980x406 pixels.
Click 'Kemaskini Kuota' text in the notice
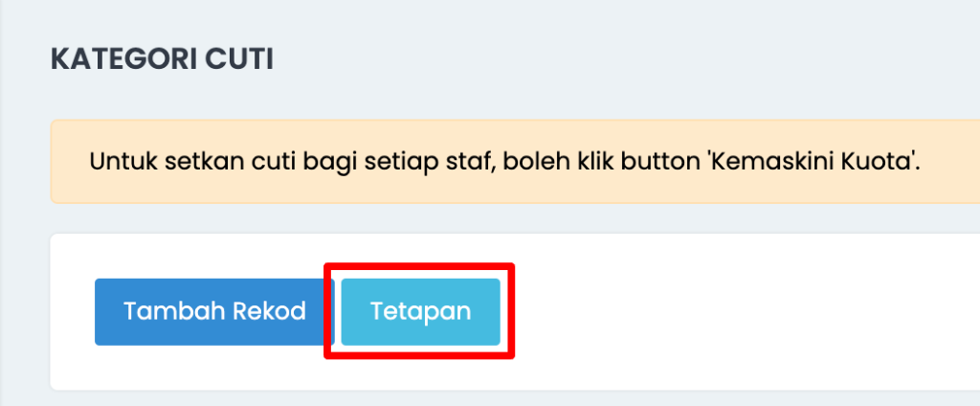[x=815, y=162]
